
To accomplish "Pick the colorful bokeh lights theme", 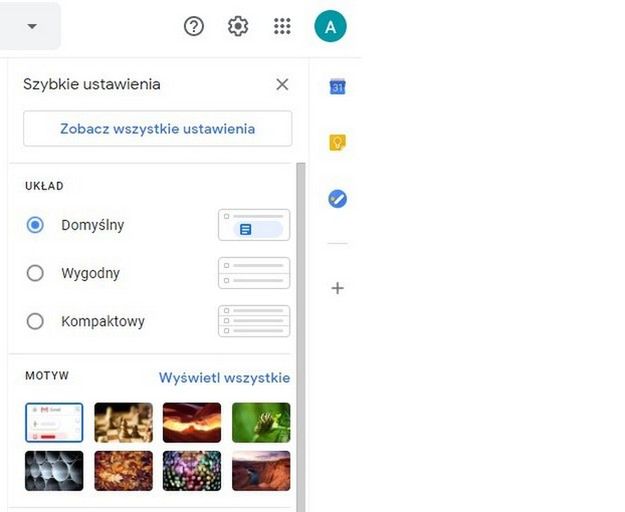I will (192, 471).
